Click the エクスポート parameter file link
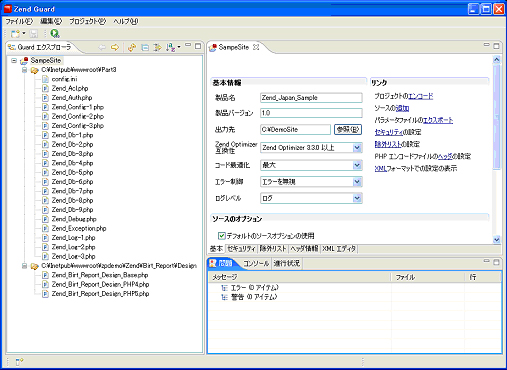 click(x=438, y=120)
